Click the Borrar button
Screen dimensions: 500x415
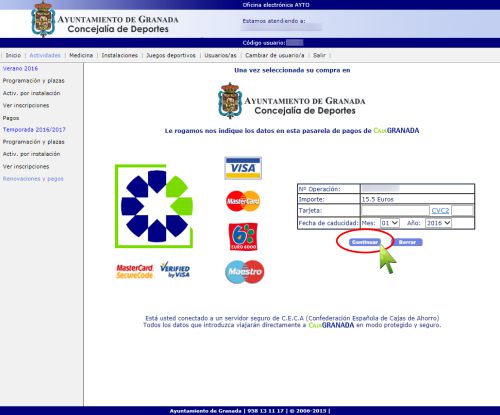[x=407, y=242]
